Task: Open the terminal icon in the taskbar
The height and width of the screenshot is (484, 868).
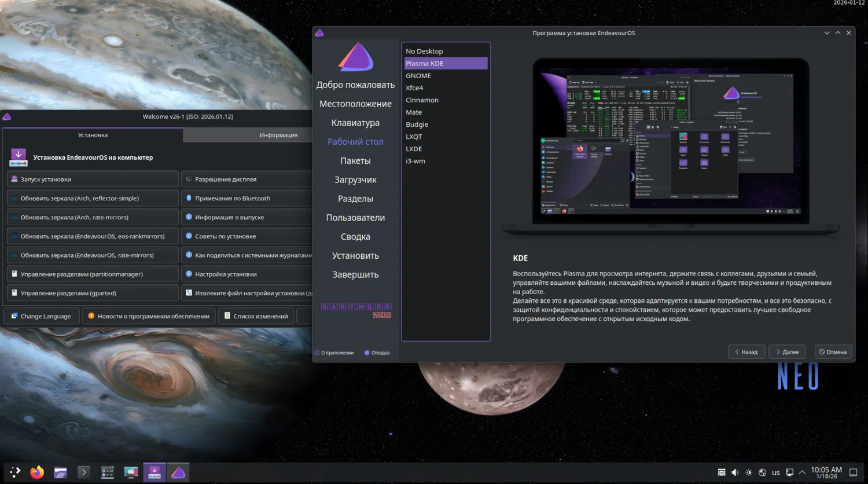Action: (x=84, y=472)
